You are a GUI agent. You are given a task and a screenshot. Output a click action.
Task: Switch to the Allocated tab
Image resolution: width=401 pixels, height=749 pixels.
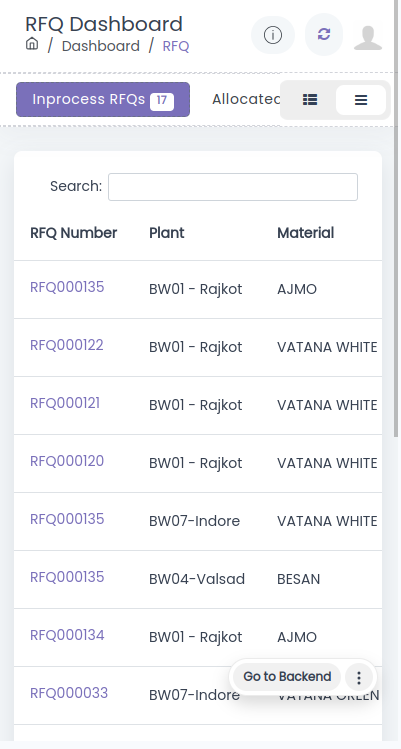pyautogui.click(x=247, y=99)
